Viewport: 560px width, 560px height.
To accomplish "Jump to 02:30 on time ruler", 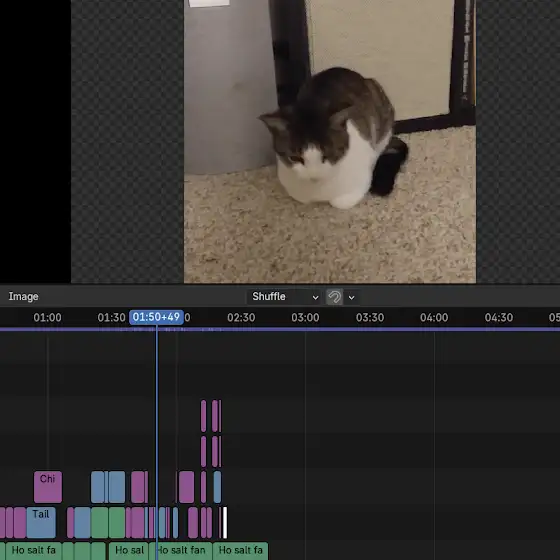I will point(241,318).
